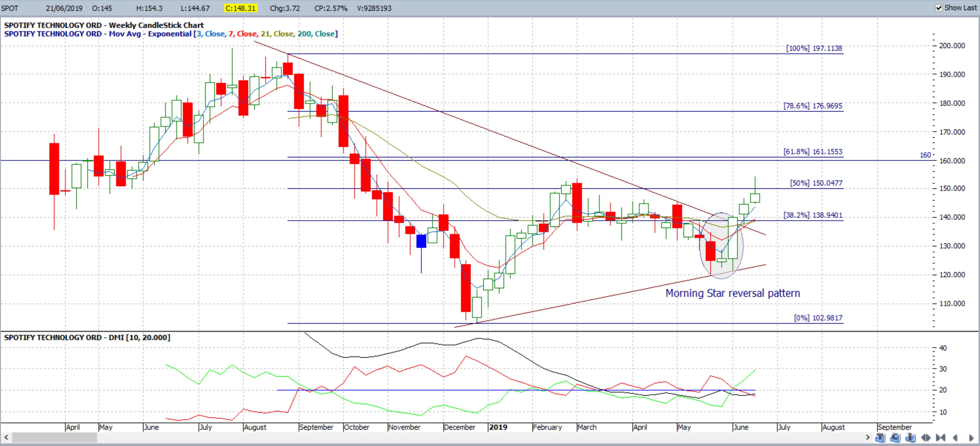Click the 110.000 price axis label
Screen dimensions: 980x446
tap(952, 304)
